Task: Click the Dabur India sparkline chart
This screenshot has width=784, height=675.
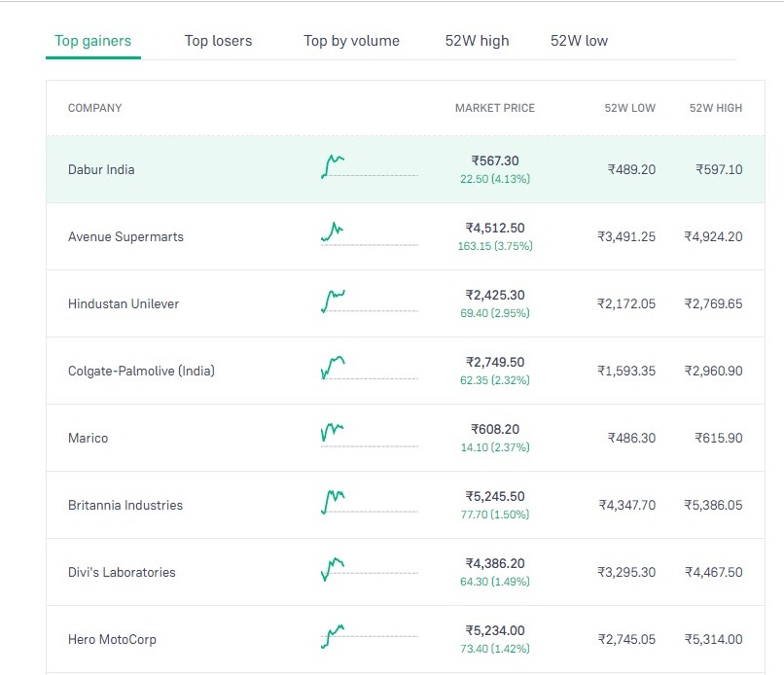Action: 369,167
